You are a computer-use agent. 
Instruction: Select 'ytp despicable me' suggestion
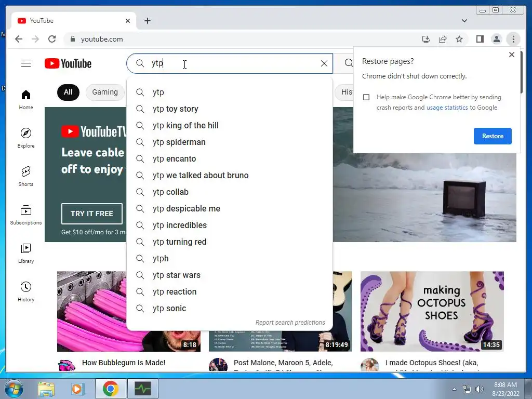coord(229,209)
